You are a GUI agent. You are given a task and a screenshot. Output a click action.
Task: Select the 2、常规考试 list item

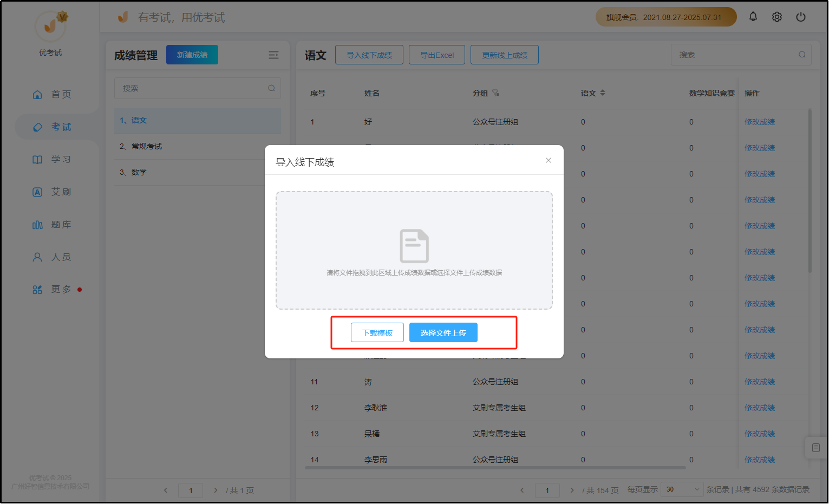pyautogui.click(x=198, y=146)
